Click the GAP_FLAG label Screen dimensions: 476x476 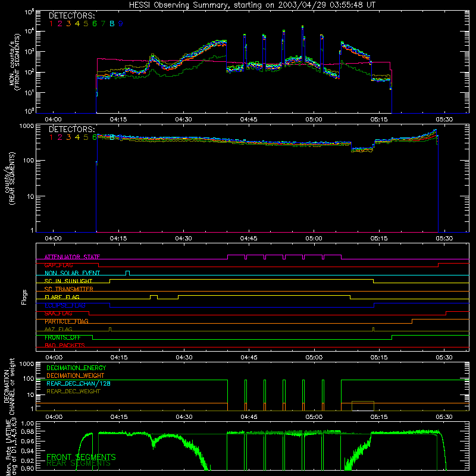point(58,265)
